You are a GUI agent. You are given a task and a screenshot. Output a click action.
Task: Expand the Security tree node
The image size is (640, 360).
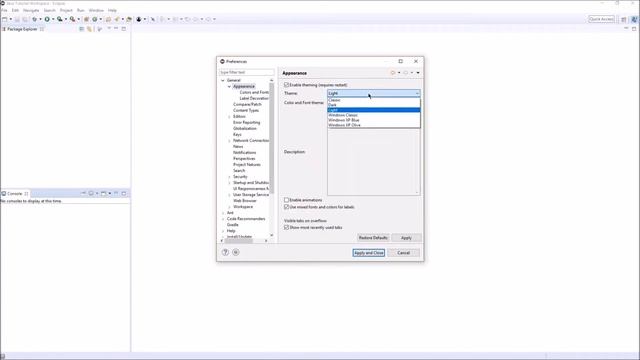point(229,177)
